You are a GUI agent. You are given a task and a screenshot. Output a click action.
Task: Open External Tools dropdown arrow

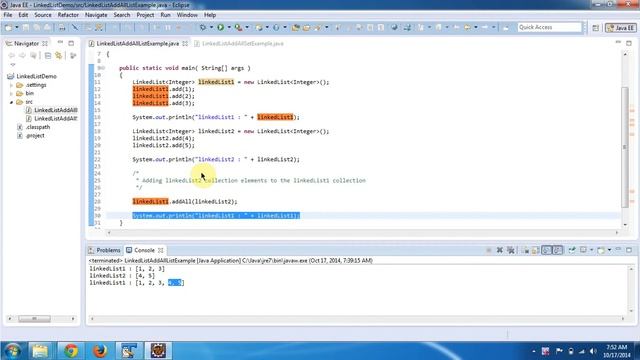click(x=247, y=27)
